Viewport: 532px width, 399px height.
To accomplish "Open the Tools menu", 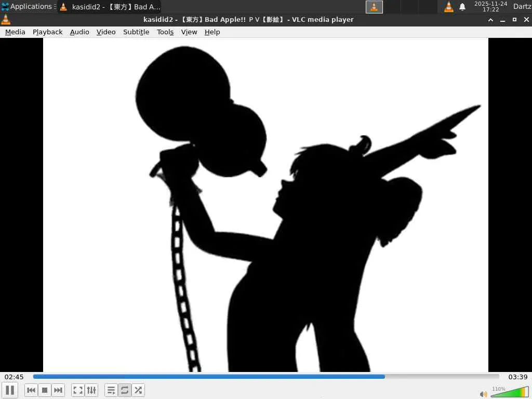I will [x=165, y=32].
